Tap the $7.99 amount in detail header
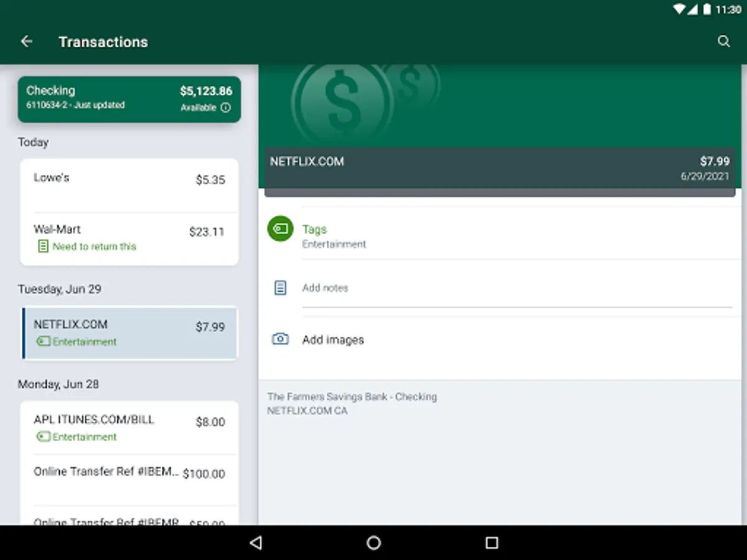Image resolution: width=747 pixels, height=560 pixels. 715,162
